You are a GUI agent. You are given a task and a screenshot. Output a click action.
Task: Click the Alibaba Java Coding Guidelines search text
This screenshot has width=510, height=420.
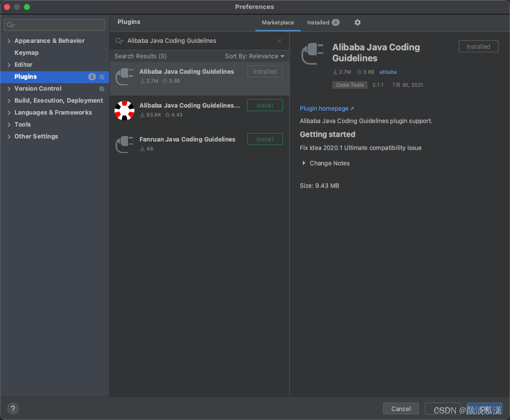172,41
